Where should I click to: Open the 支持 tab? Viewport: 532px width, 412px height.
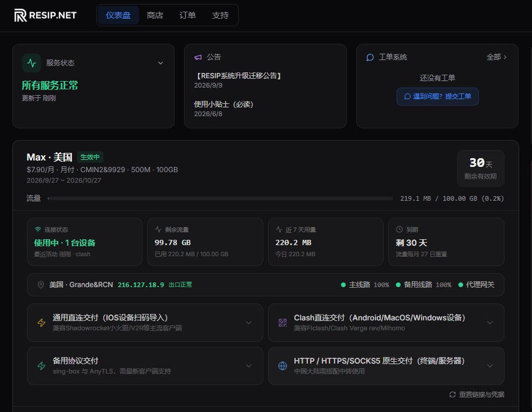(x=220, y=15)
